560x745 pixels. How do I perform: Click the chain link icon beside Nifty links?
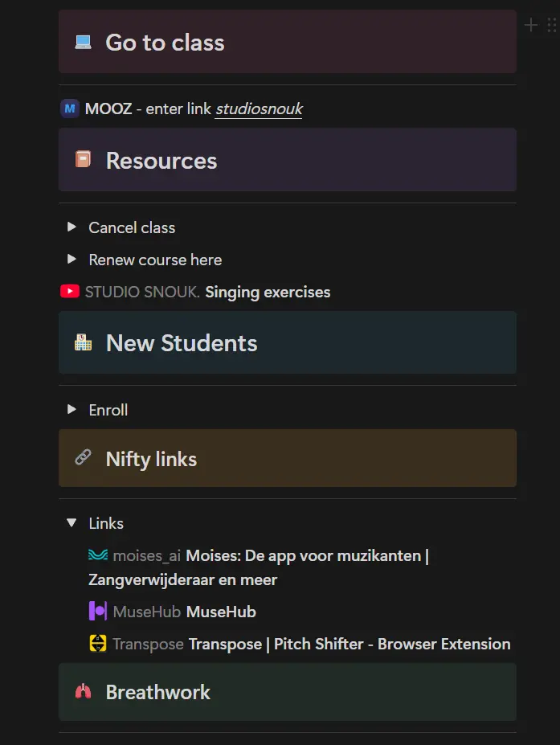[x=83, y=458]
